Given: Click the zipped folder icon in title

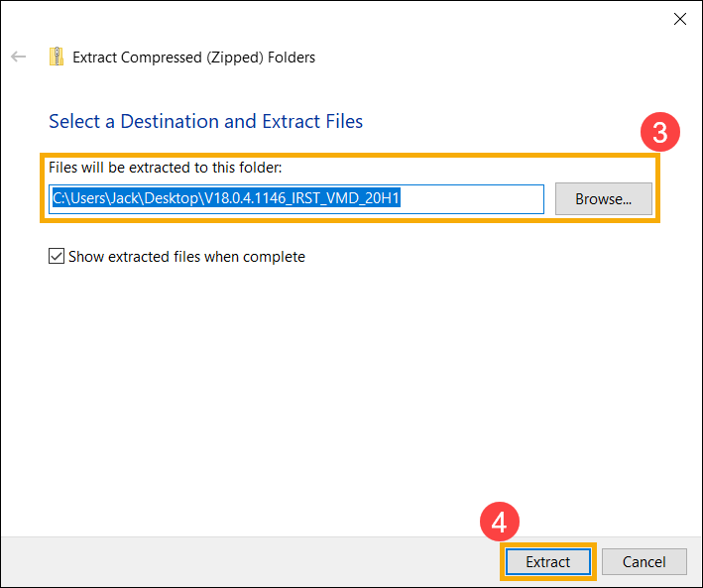Looking at the screenshot, I should (x=57, y=57).
